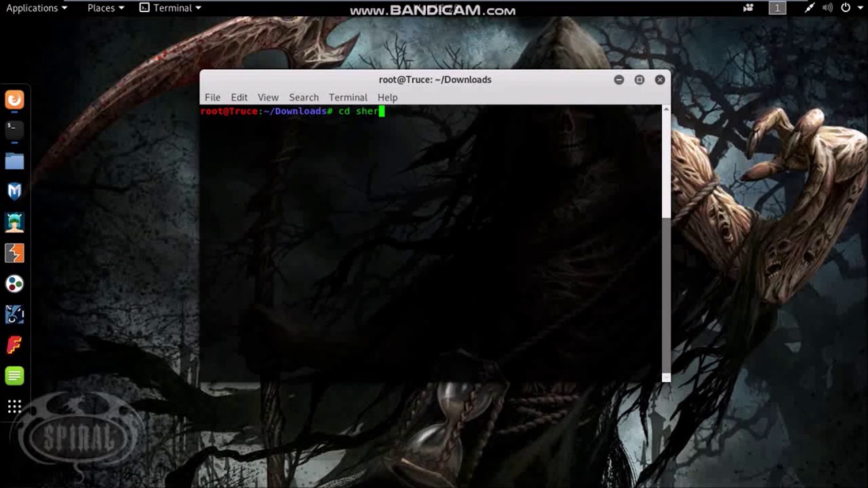This screenshot has width=868, height=488.
Task: Click the screen recorder camera tray icon
Action: 749,8
